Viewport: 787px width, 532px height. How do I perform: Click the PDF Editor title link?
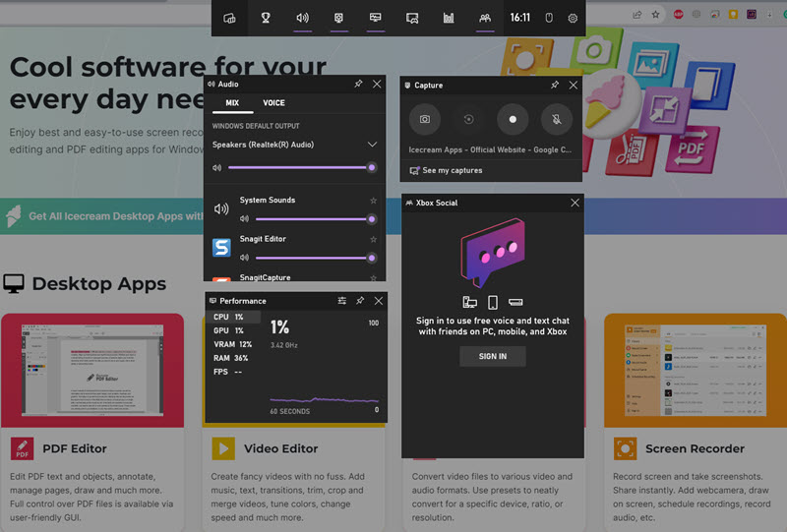pyautogui.click(x=75, y=448)
